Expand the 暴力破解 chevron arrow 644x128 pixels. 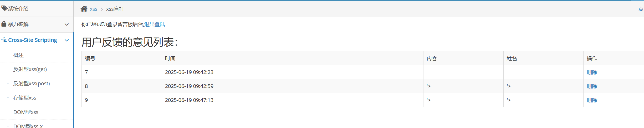pyautogui.click(x=67, y=24)
